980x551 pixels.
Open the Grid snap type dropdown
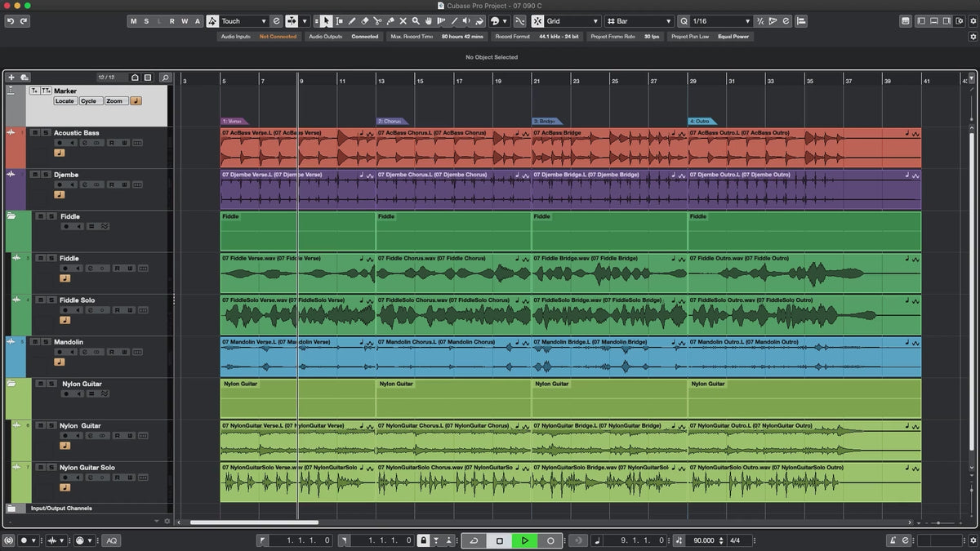pos(571,21)
